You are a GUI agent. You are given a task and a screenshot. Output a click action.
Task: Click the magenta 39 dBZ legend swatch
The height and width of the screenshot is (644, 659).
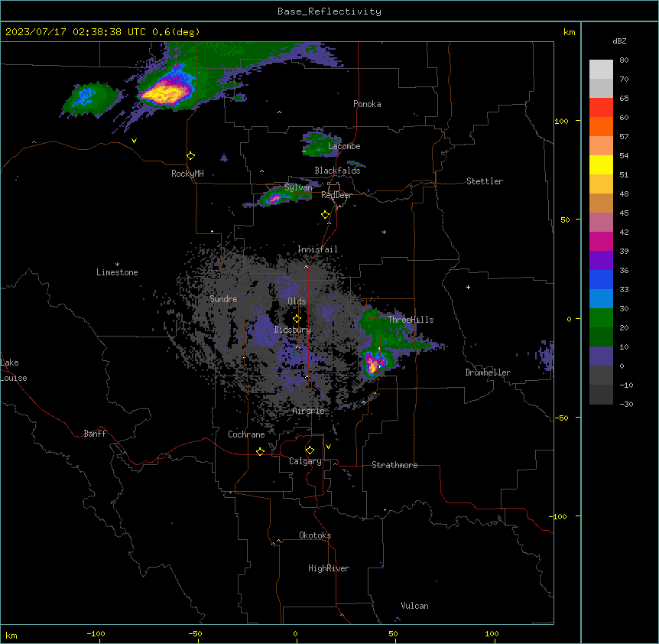(601, 241)
